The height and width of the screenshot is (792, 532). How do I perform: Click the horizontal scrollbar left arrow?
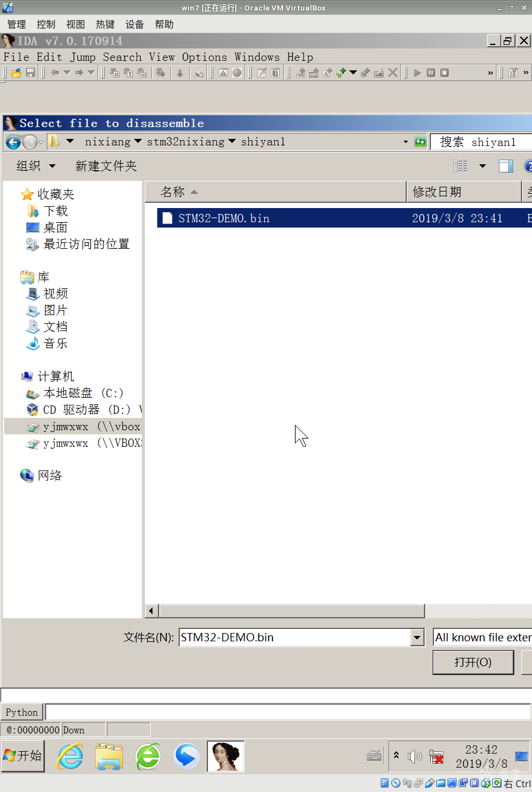point(152,611)
